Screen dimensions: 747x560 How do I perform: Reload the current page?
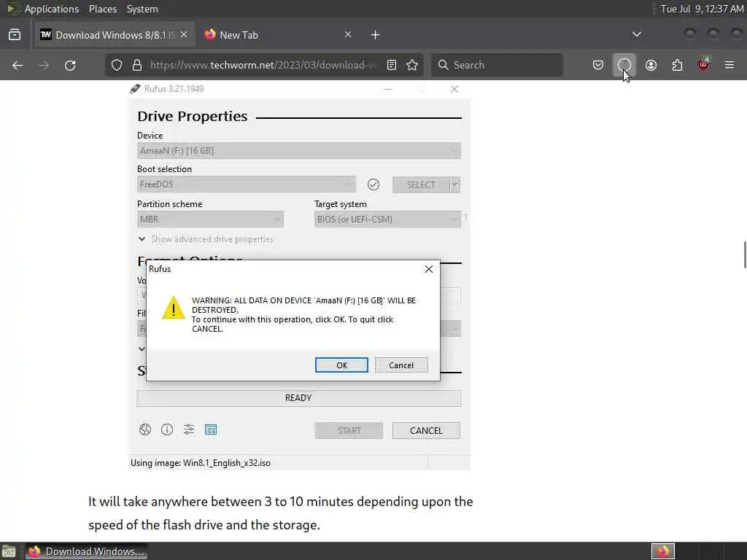[70, 65]
